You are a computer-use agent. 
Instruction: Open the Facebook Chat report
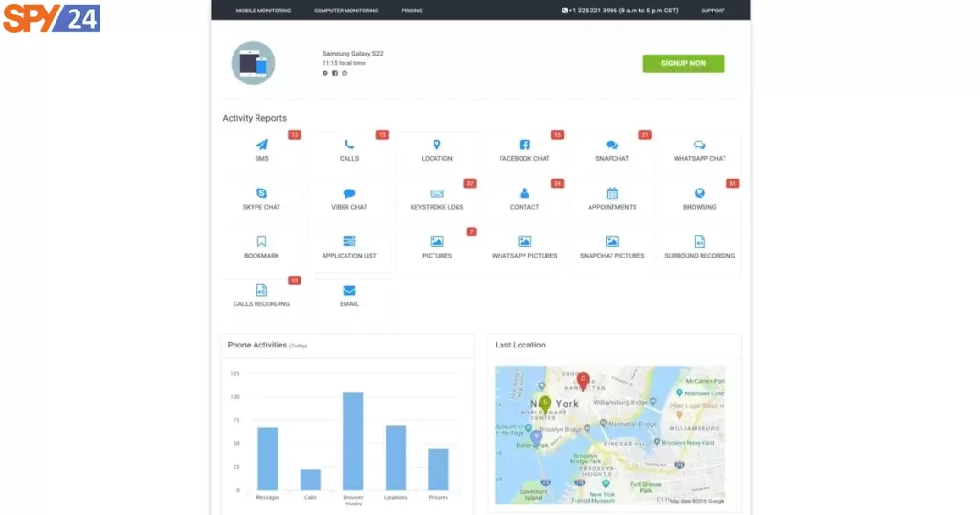point(524,150)
